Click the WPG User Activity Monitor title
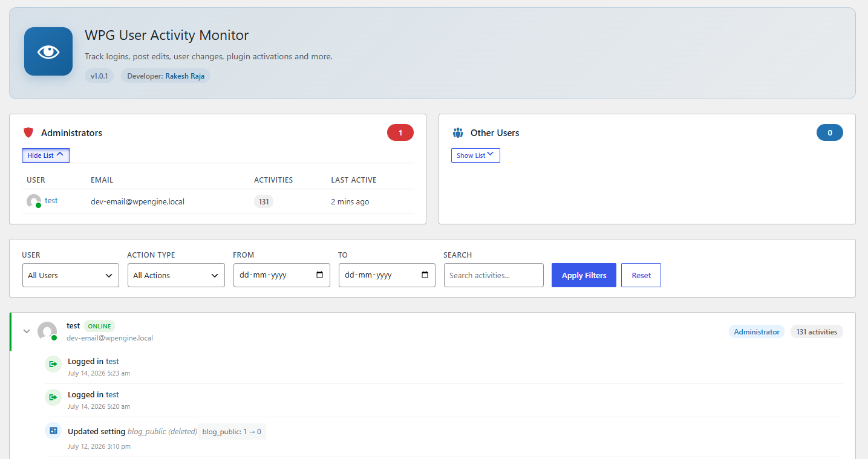This screenshot has height=459, width=868. pyautogui.click(x=166, y=35)
